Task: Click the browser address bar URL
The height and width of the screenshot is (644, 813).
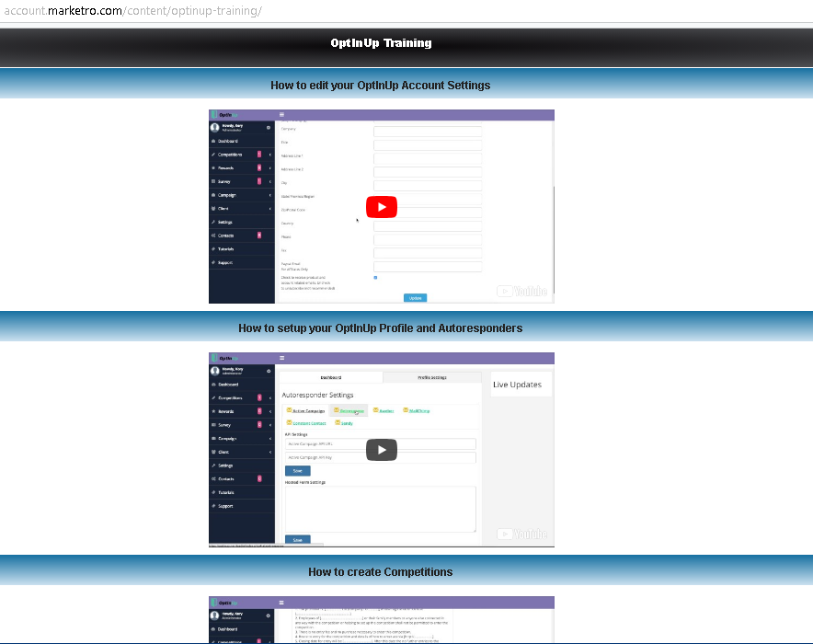Action: [x=133, y=10]
